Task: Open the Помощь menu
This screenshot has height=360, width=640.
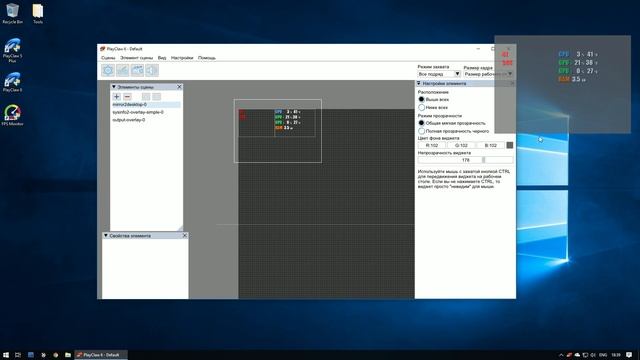Action: [x=207, y=58]
